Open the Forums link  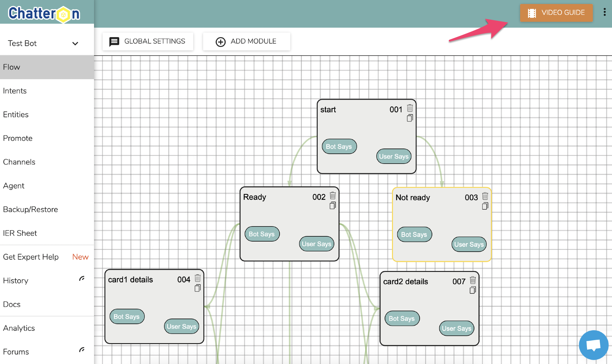pos(47,352)
